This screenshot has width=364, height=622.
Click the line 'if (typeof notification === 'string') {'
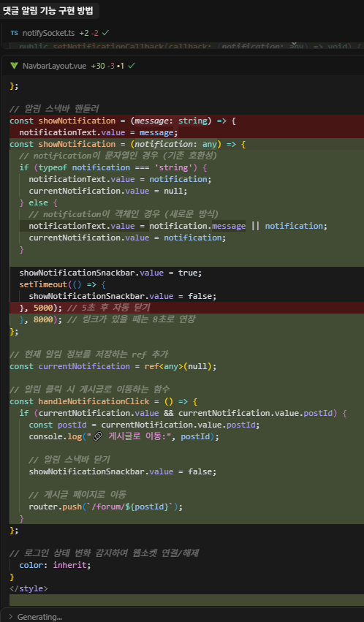(x=113, y=167)
